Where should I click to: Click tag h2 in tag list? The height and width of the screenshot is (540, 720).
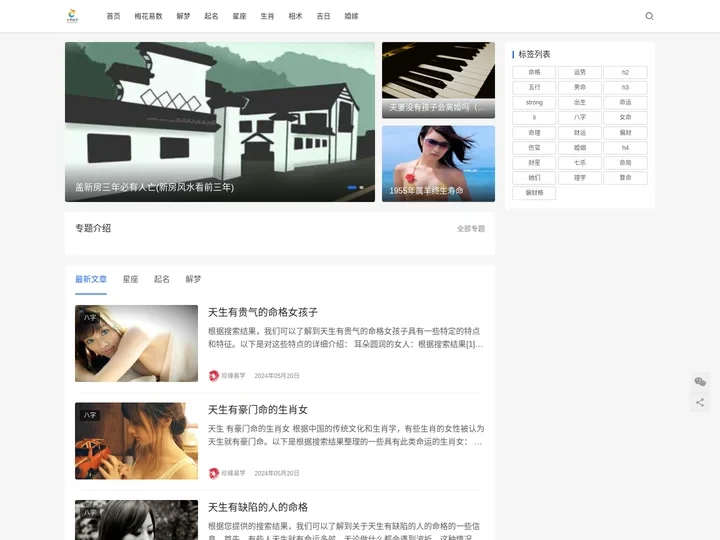[625, 72]
